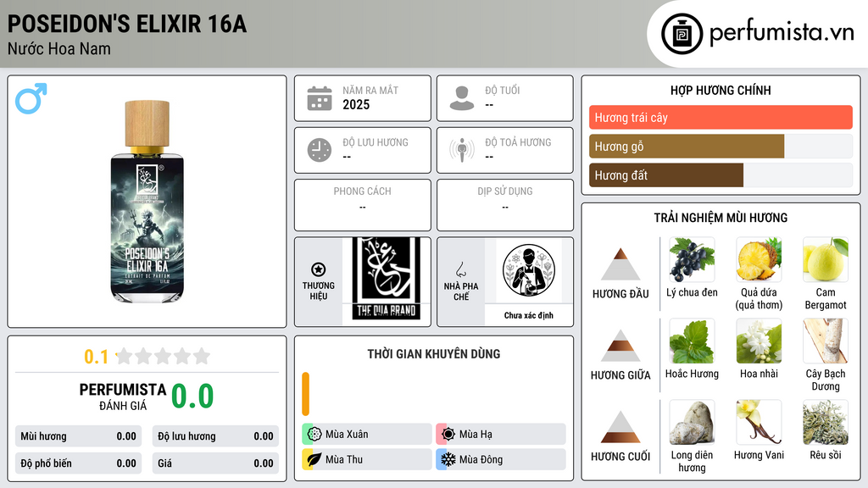The height and width of the screenshot is (488, 868).
Task: Click the Nước Hoa Nam subtitle
Action: pos(58,48)
